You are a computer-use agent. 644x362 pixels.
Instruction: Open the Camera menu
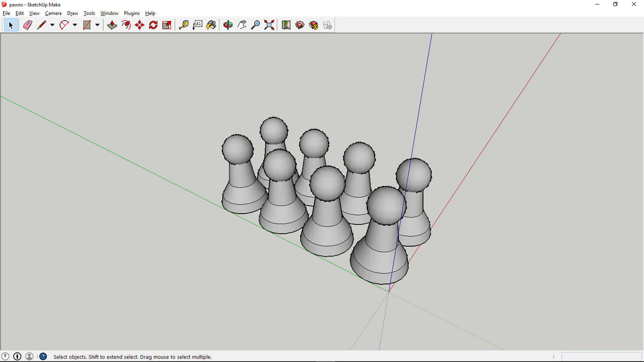[53, 13]
